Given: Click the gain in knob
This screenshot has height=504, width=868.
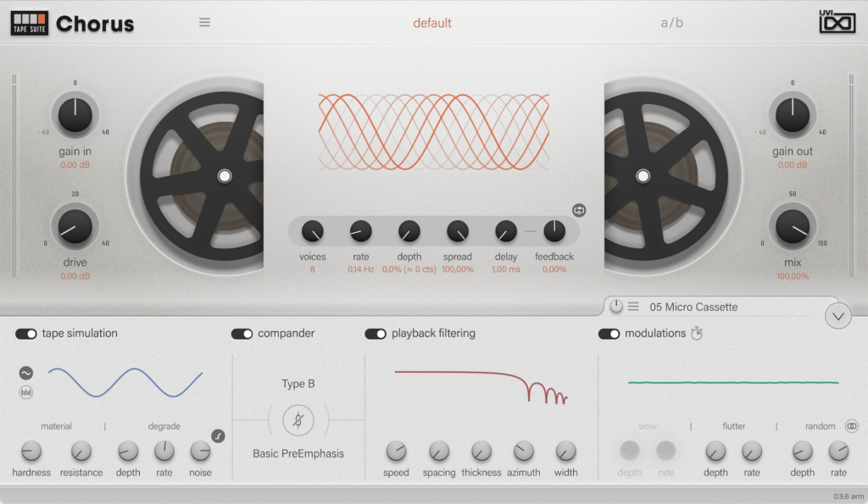Looking at the screenshot, I should point(75,114).
